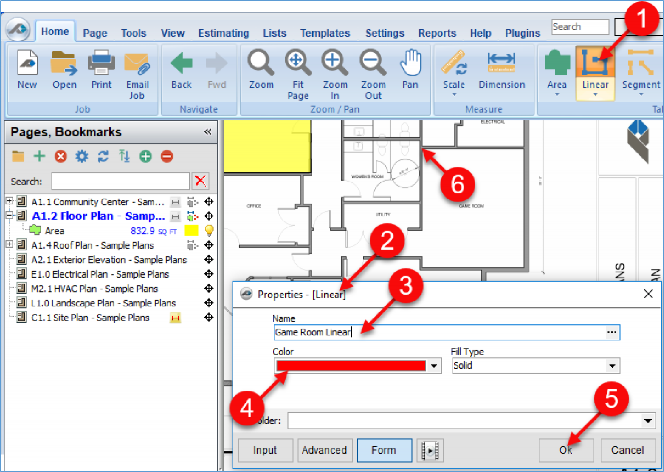Click the application logo button
664x472 pixels.
coord(18,30)
